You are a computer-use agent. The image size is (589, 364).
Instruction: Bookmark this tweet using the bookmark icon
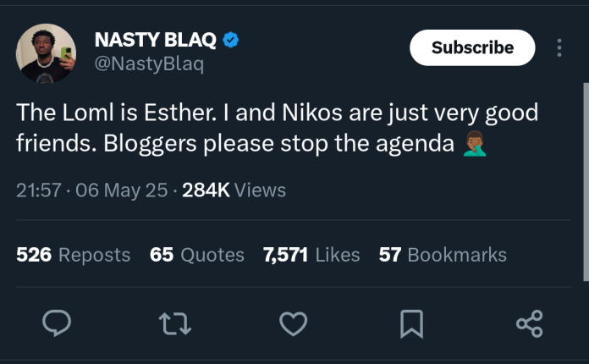(x=411, y=324)
